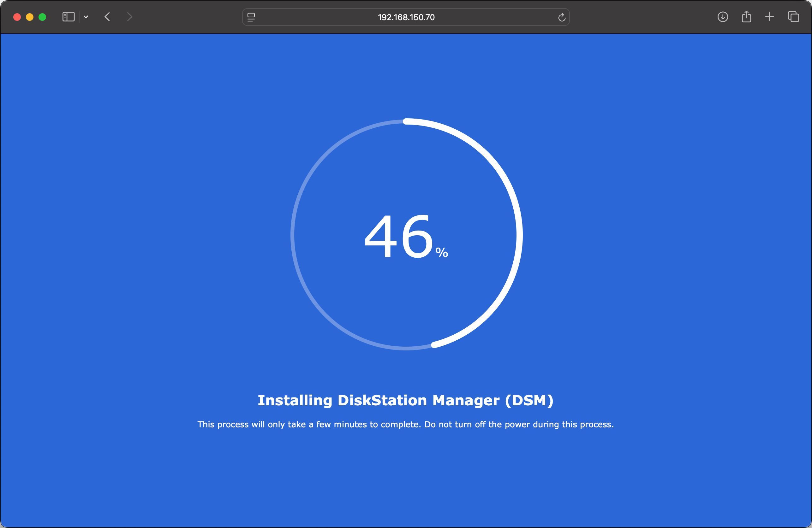This screenshot has width=812, height=528.
Task: Click the 46 percentage number
Action: point(398,236)
